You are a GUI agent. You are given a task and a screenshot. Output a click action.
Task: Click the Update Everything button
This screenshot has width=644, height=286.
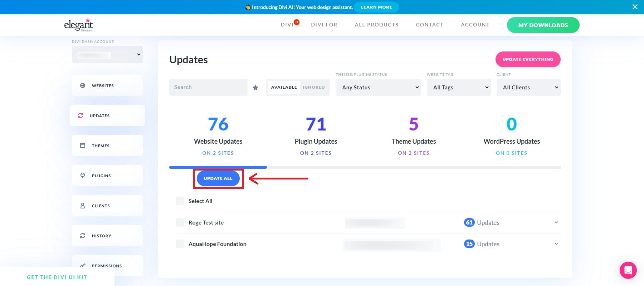coord(528,59)
